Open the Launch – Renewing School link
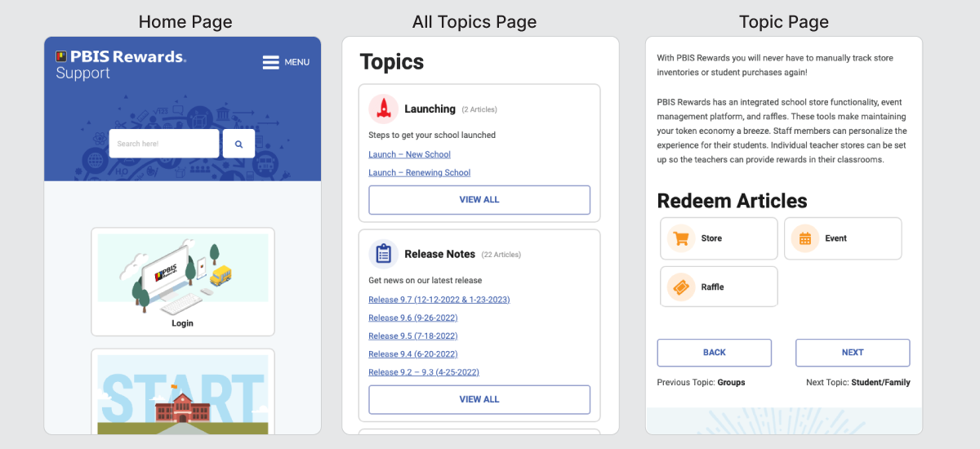Screen dimensions: 980x449 coord(419,172)
